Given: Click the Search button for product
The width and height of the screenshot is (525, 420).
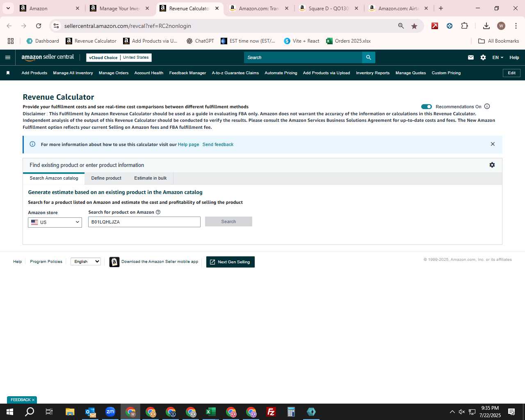Looking at the screenshot, I should (228, 221).
